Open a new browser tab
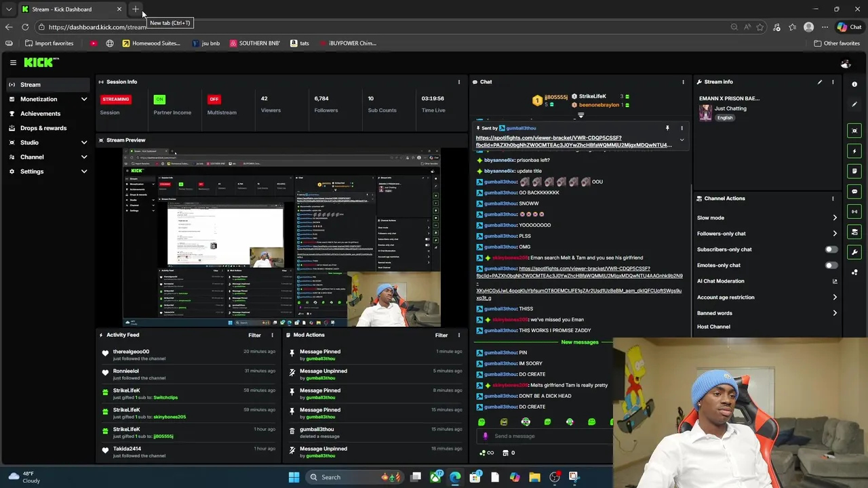The image size is (868, 488). [136, 9]
